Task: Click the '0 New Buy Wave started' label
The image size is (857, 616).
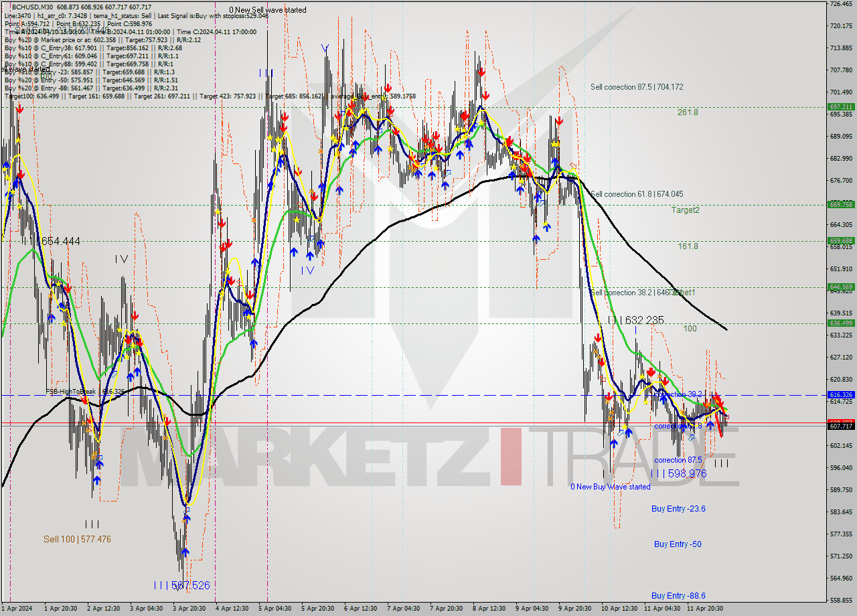Action: [610, 487]
